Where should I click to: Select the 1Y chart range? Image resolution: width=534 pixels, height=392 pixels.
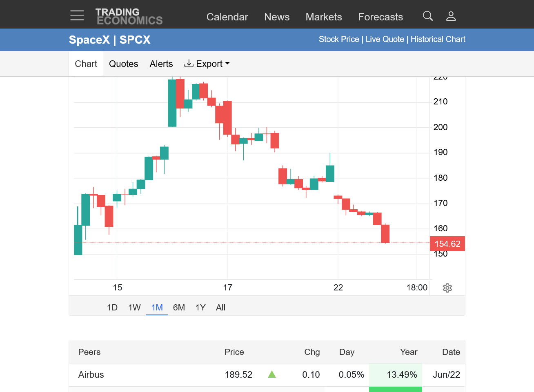(200, 308)
